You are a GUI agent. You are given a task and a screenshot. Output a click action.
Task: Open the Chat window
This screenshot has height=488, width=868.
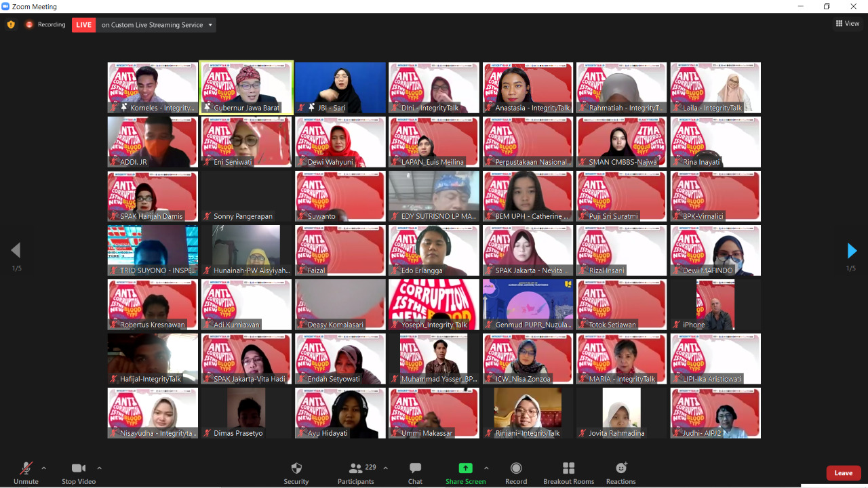coord(415,469)
